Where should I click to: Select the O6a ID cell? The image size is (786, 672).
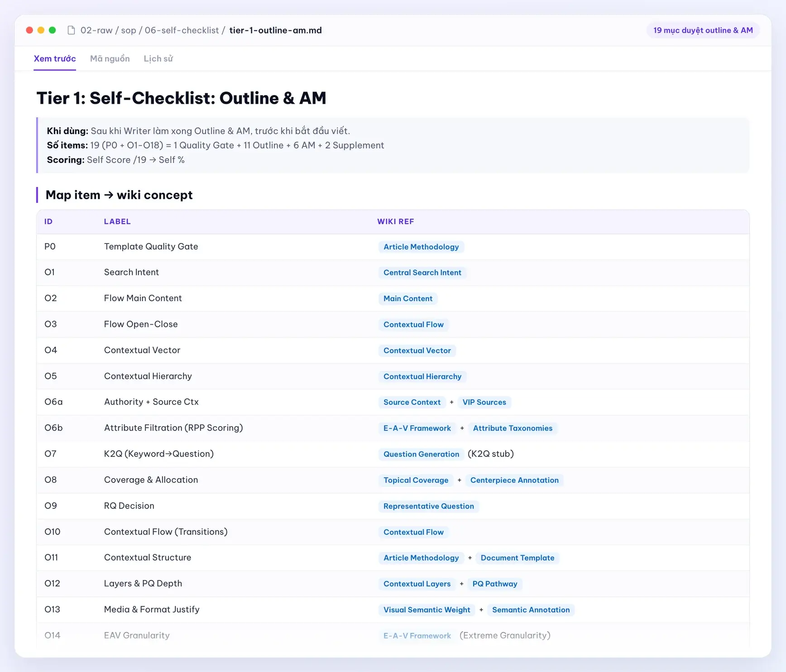(x=53, y=402)
